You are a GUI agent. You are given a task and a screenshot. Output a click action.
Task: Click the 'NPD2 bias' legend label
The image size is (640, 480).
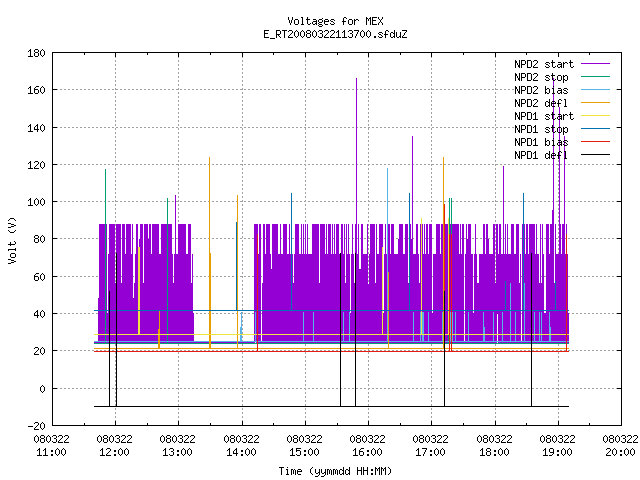541,90
